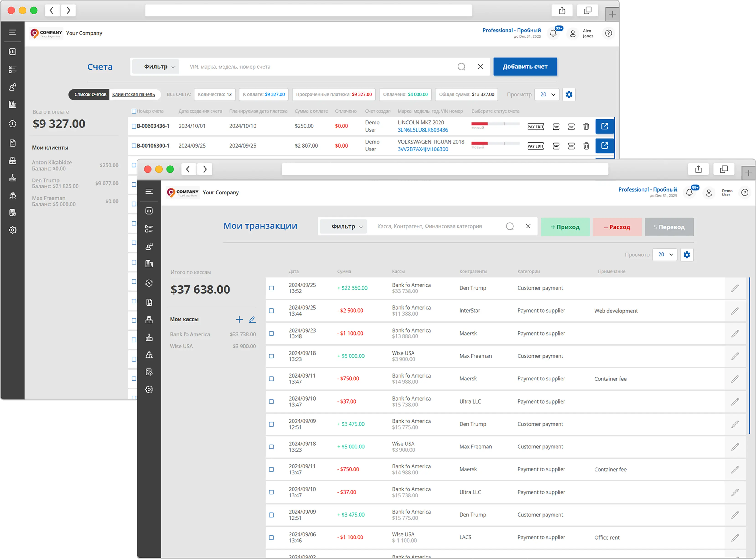Select Bank fo America cash account
This screenshot has width=756, height=559.
tap(212, 334)
